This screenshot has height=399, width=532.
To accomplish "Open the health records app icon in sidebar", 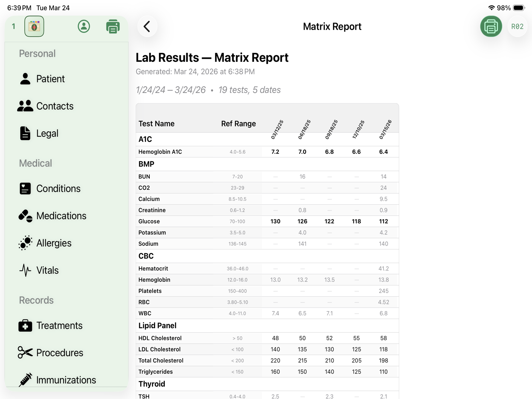I will [x=34, y=26].
